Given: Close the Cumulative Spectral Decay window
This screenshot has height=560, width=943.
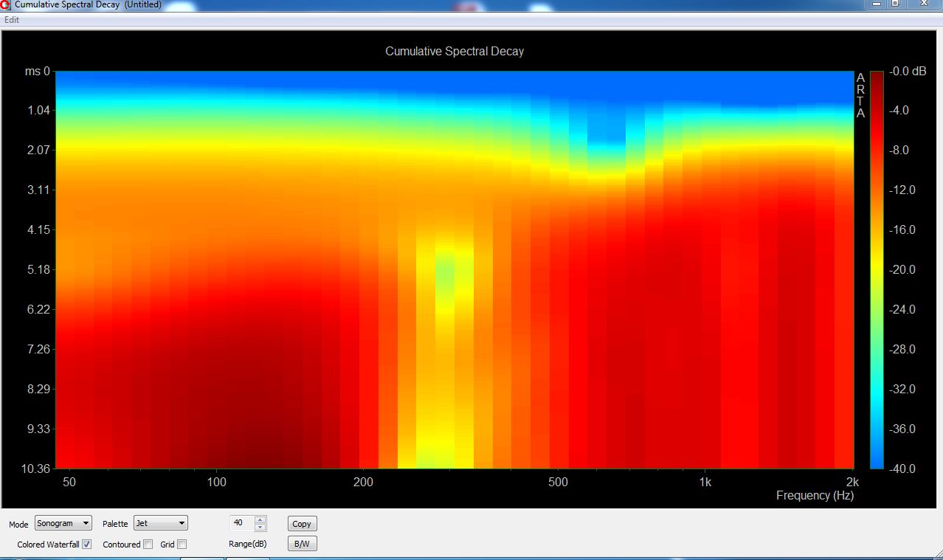Looking at the screenshot, I should pos(922,3).
